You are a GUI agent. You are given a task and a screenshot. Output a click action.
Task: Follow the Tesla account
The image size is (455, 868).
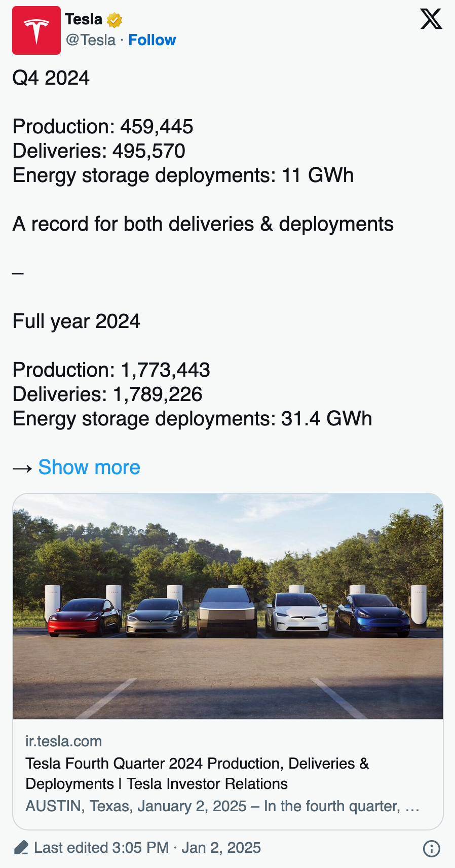click(152, 40)
